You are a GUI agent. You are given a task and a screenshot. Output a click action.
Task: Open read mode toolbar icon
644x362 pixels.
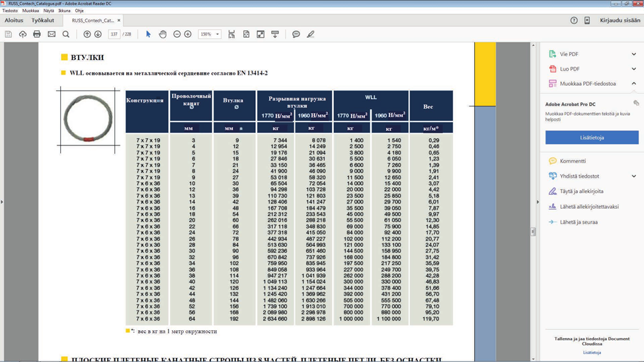(x=275, y=34)
